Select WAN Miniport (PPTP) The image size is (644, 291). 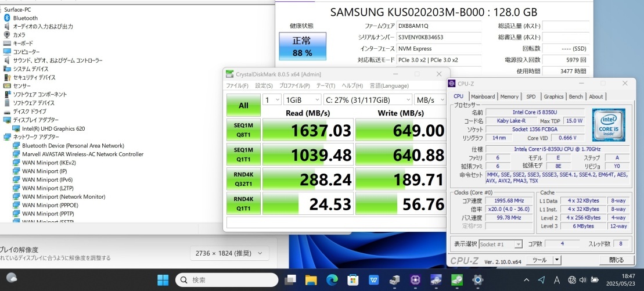coord(48,214)
